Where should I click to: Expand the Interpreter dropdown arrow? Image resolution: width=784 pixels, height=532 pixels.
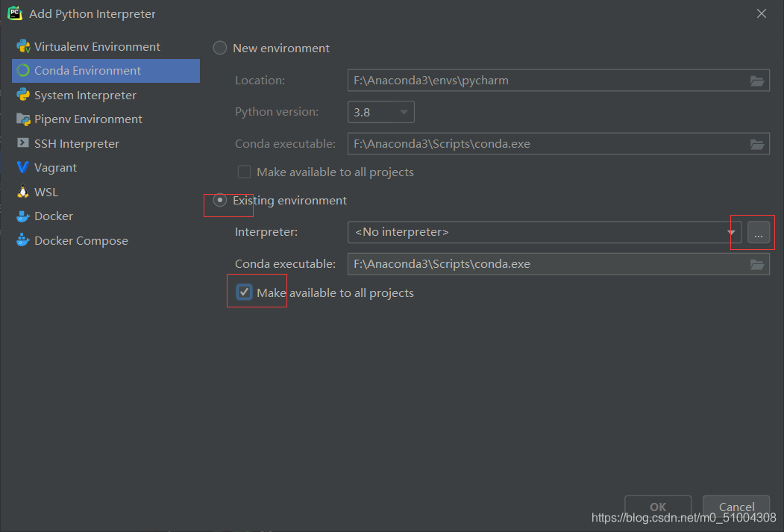731,232
